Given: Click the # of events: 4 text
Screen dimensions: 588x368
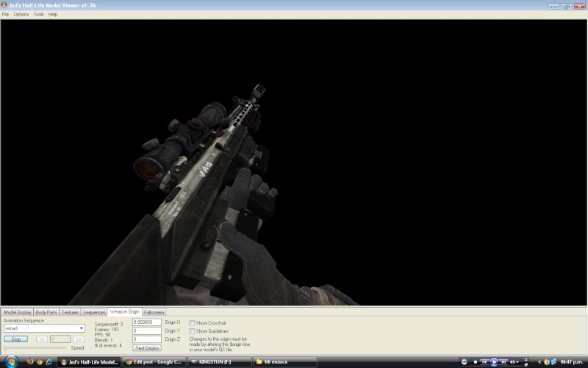Looking at the screenshot, I should (108, 345).
